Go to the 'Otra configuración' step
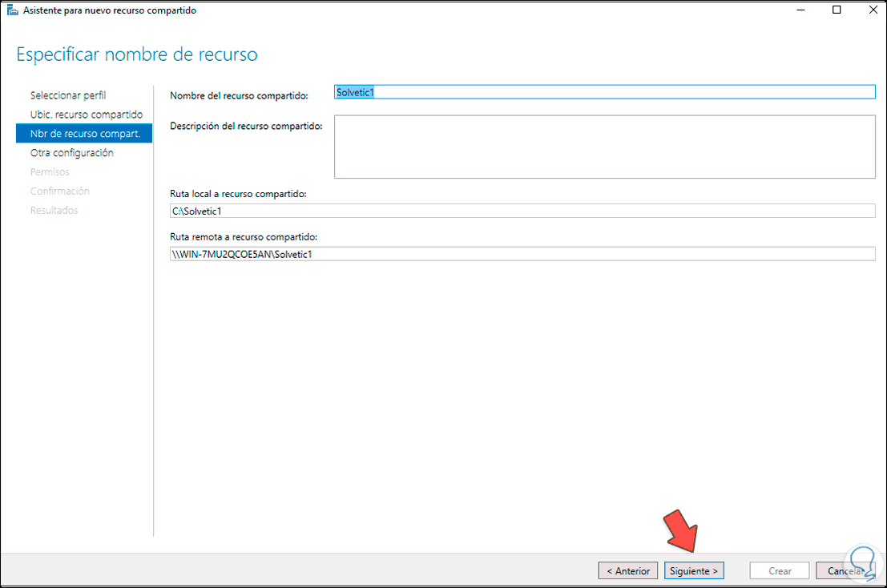 72,152
